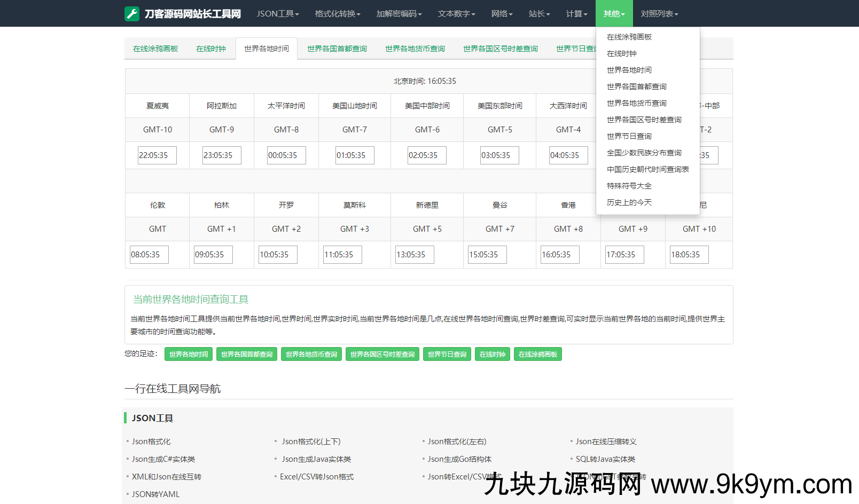This screenshot has height=504, width=859.
Task: Open the Json格式化 link
Action: (x=151, y=442)
